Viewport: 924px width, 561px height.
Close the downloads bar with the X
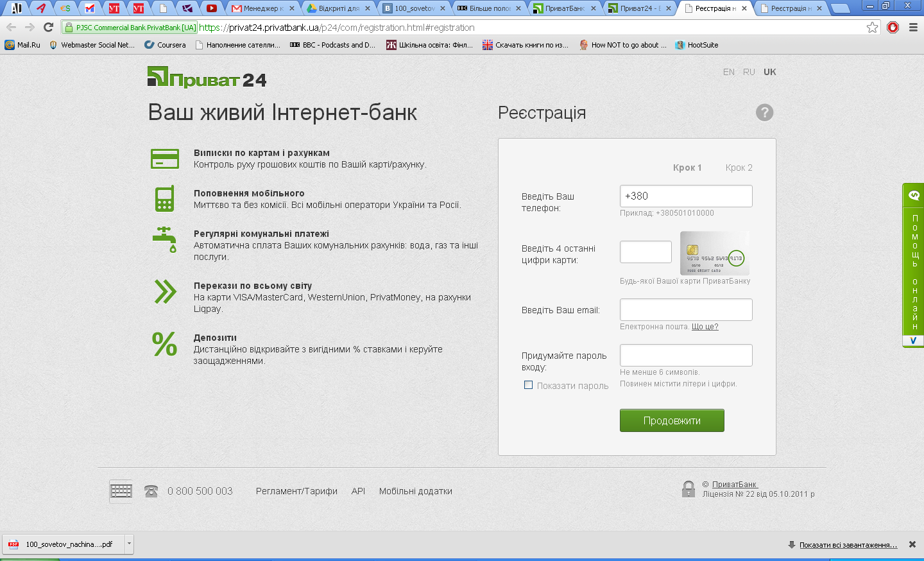(x=912, y=544)
